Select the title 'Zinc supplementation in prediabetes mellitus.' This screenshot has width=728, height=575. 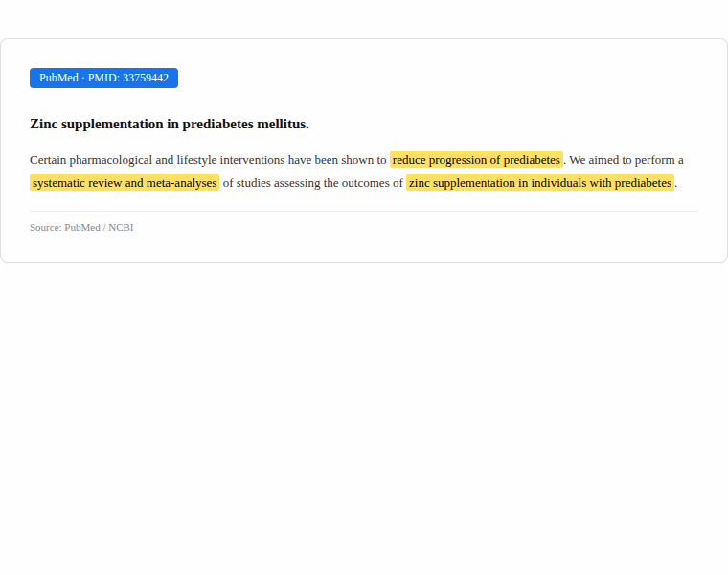(x=170, y=124)
